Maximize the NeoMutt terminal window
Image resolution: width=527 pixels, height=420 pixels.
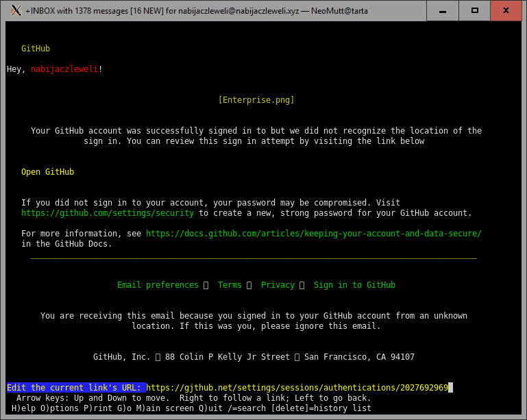click(x=474, y=10)
